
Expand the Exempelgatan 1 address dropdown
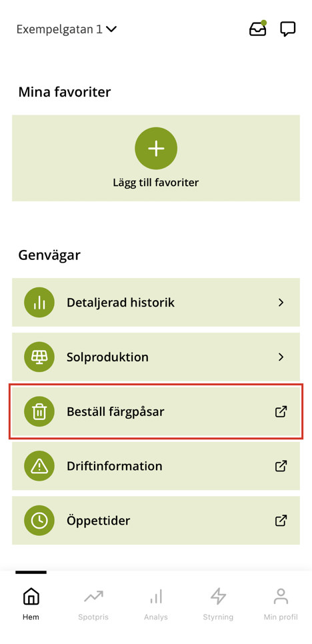[x=67, y=29]
